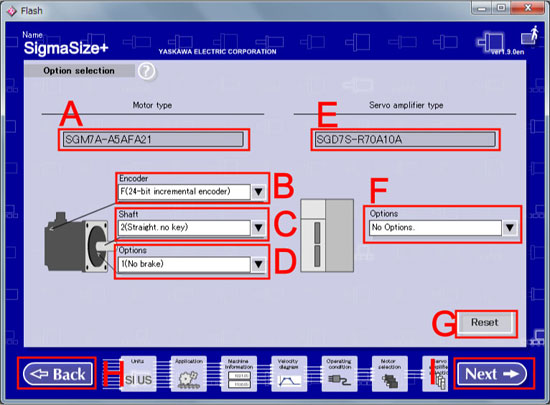Open the Machine information step icon
Screen dimensions: 550x405
pyautogui.click(x=239, y=374)
